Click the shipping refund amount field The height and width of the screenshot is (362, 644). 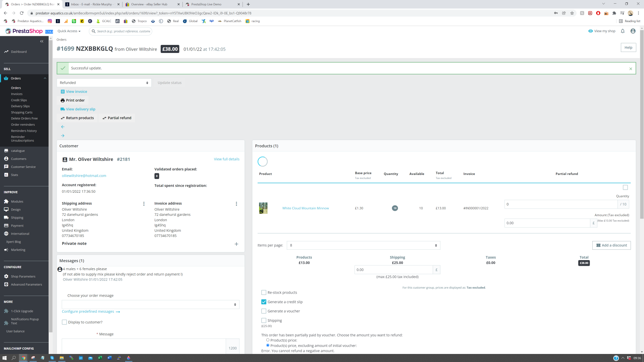(393, 270)
